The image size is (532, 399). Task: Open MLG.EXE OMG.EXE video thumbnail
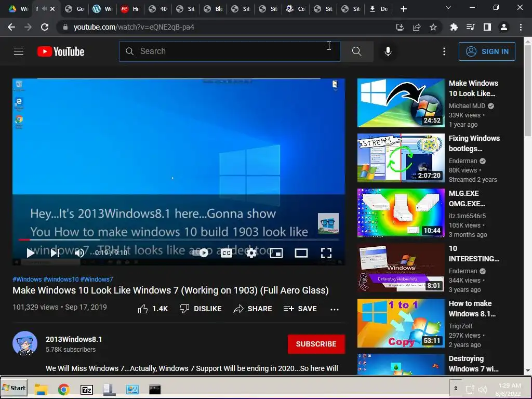coord(401,212)
